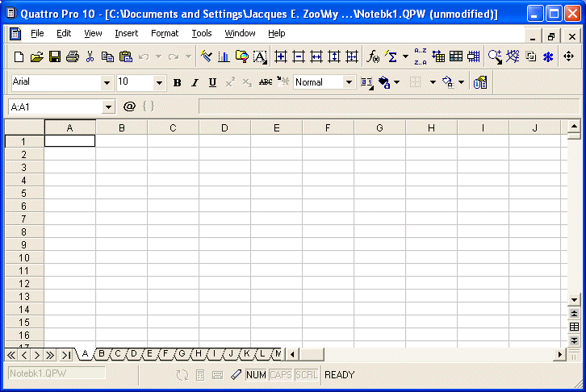
Task: Jump to last sheet with >| button
Action: pos(66,355)
